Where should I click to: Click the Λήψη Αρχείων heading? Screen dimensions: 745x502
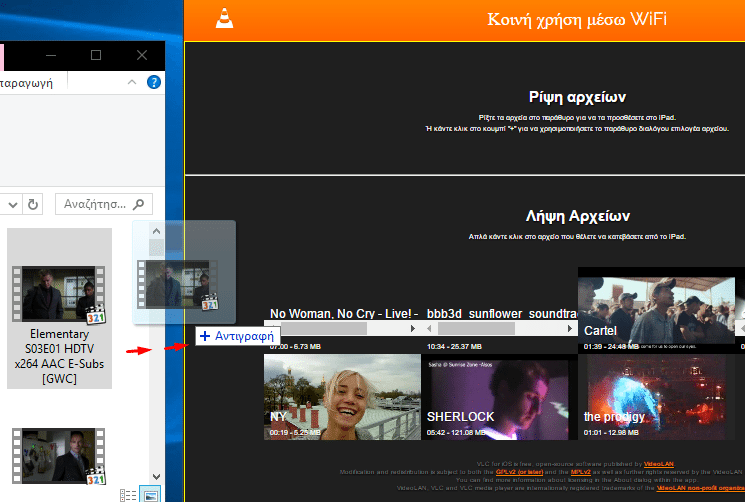click(577, 216)
